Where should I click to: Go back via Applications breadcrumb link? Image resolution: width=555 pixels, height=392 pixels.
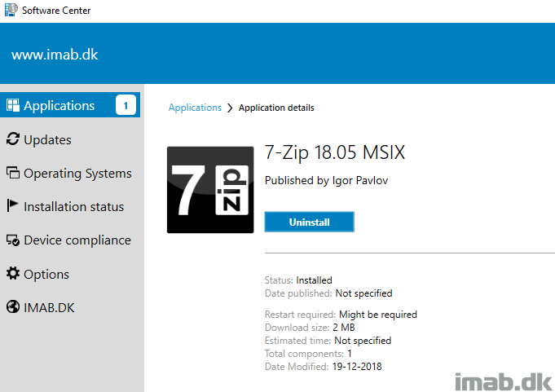(195, 108)
